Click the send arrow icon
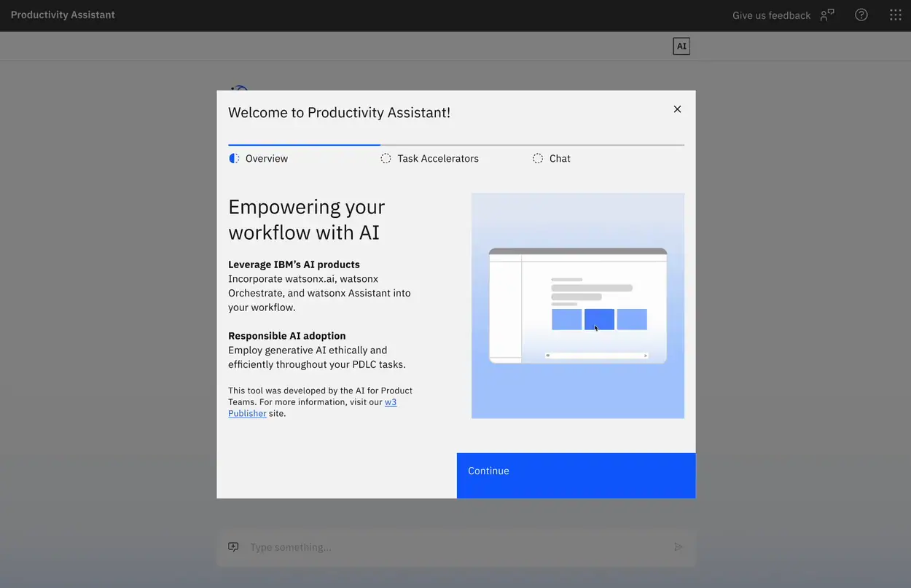 point(679,547)
